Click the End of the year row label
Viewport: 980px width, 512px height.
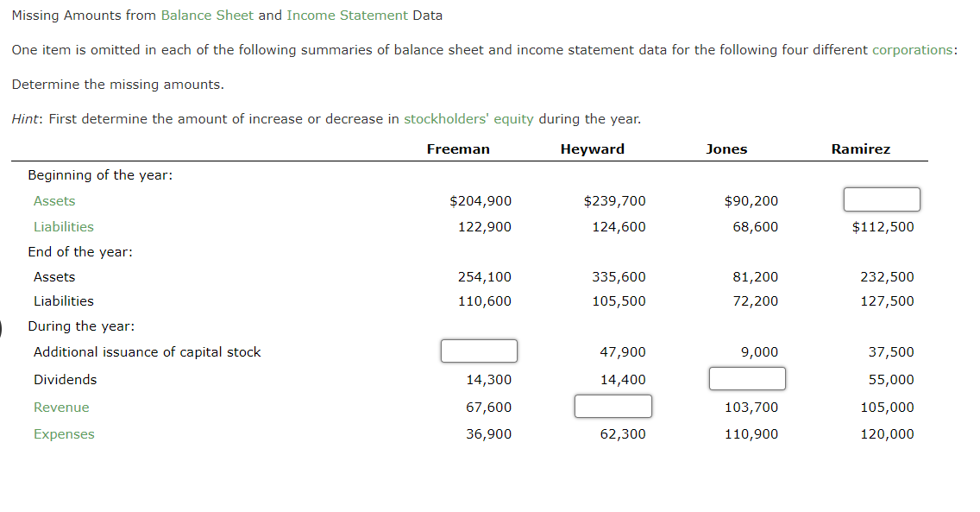point(79,251)
